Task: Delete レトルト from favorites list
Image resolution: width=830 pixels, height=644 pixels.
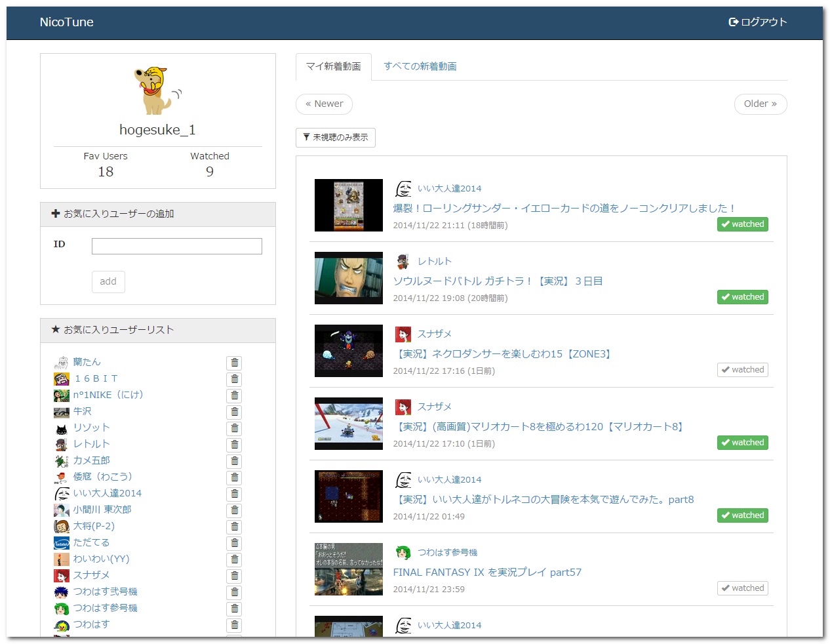Action: (234, 445)
